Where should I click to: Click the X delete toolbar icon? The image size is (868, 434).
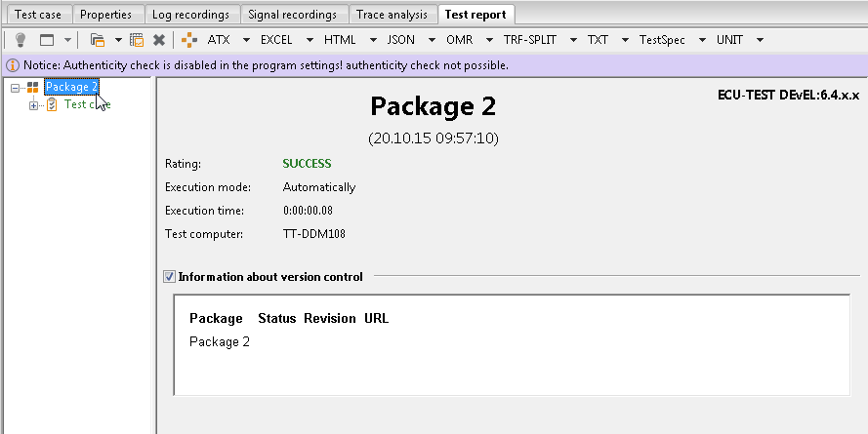(159, 40)
